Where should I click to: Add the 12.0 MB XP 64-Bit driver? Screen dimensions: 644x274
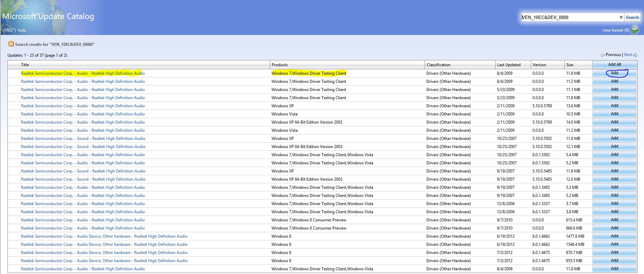click(615, 179)
